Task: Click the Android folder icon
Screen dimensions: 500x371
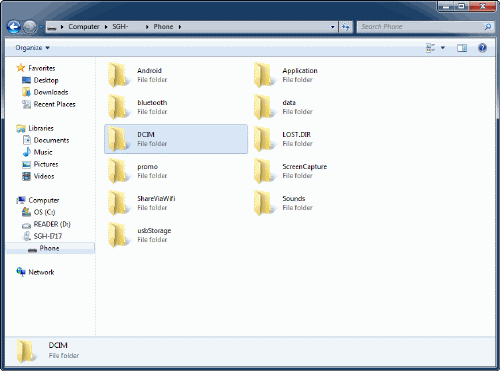Action: click(x=118, y=75)
